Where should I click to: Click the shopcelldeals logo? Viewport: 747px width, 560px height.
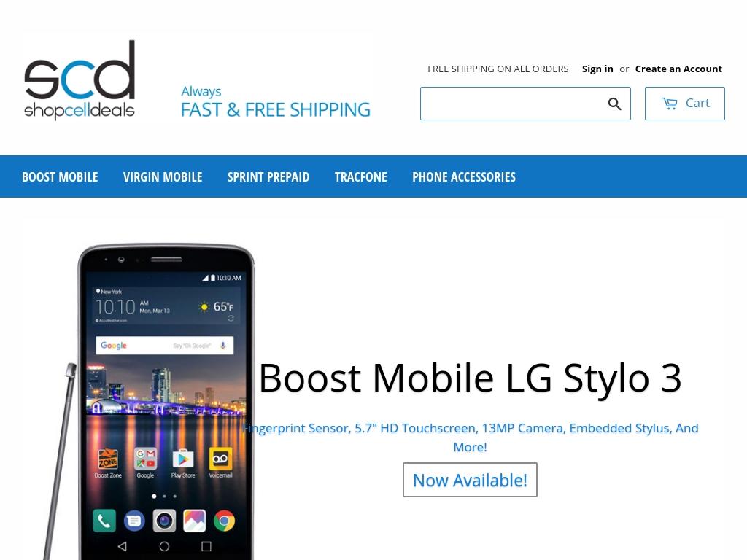[x=80, y=79]
